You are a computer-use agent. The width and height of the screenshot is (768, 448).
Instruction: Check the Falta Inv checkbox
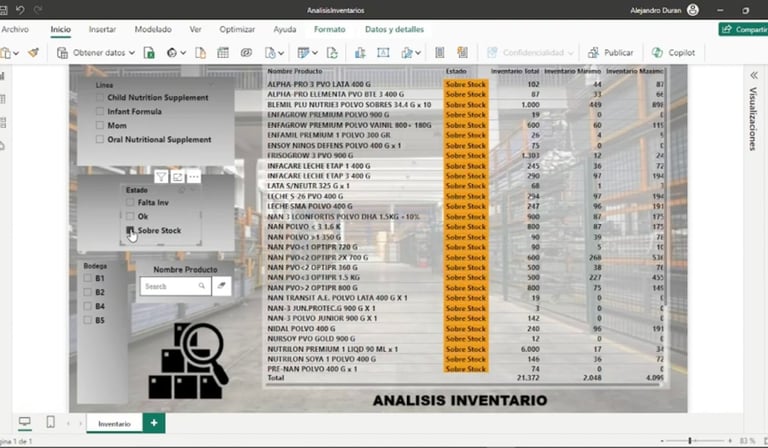click(x=130, y=202)
